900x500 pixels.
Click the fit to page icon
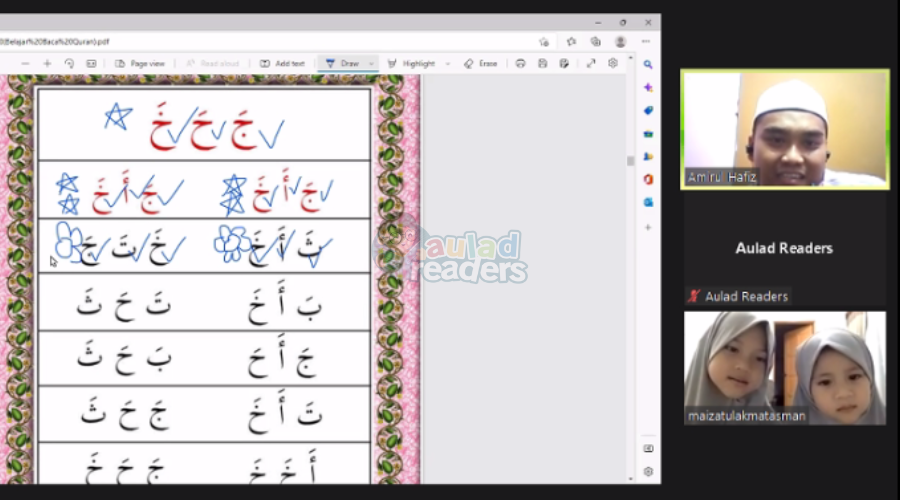pos(91,63)
